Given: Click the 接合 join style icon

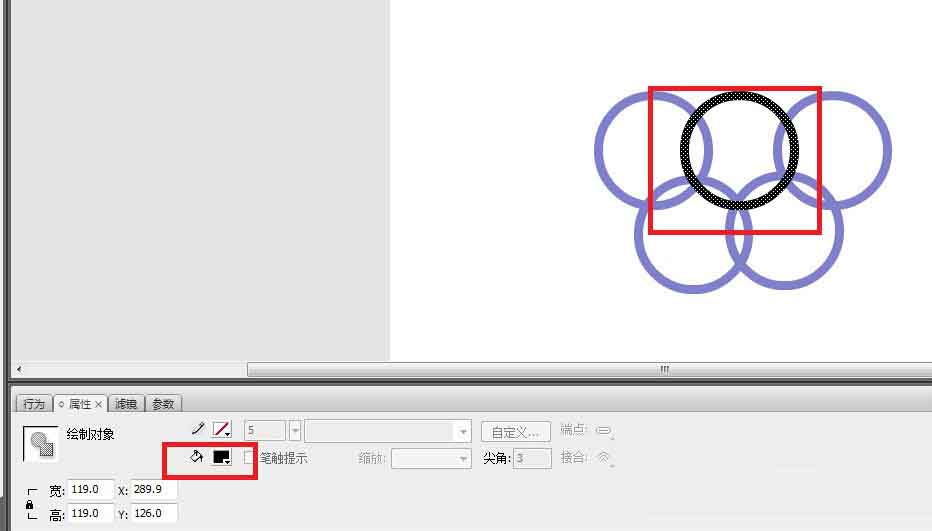Looking at the screenshot, I should pos(604,457).
